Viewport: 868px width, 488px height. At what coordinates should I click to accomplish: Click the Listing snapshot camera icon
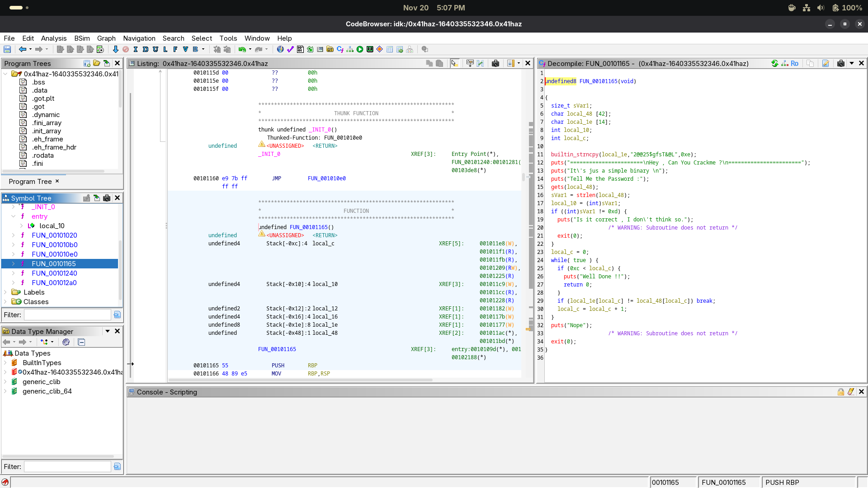pyautogui.click(x=495, y=64)
